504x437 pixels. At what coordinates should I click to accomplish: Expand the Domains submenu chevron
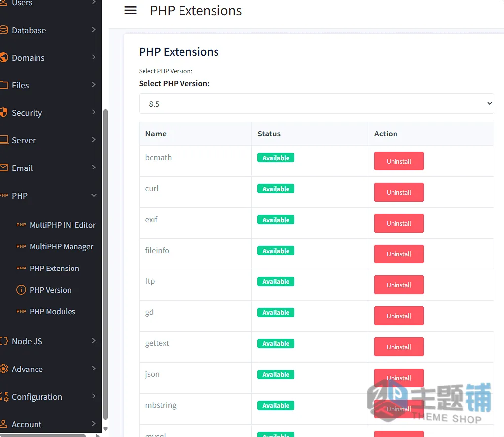tap(94, 57)
